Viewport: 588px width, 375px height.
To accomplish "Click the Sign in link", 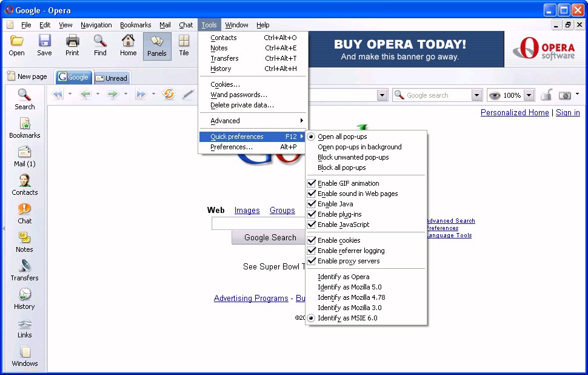I will (x=568, y=113).
